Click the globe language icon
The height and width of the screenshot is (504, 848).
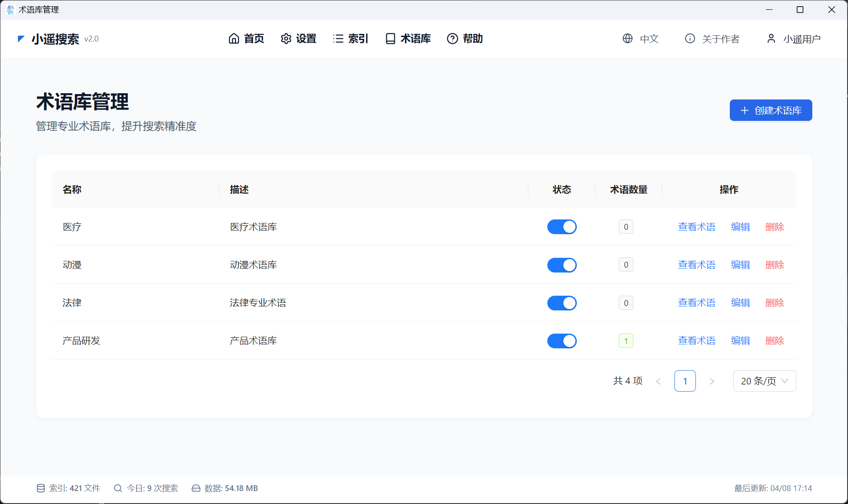tap(628, 39)
